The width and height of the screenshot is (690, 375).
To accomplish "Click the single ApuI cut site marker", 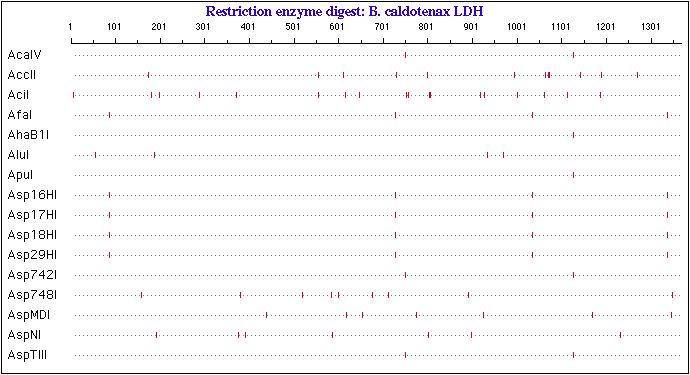I will coord(573,175).
